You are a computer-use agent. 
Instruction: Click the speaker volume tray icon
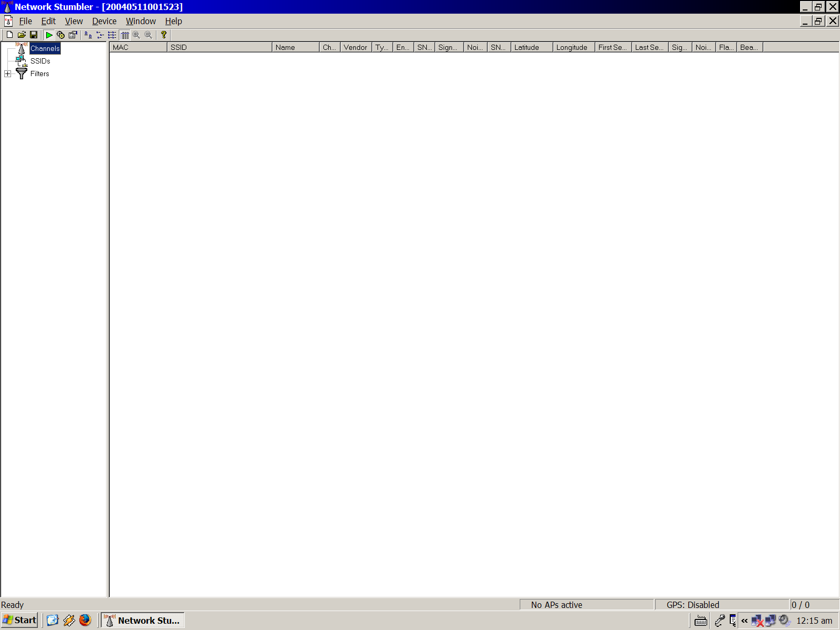pos(784,621)
